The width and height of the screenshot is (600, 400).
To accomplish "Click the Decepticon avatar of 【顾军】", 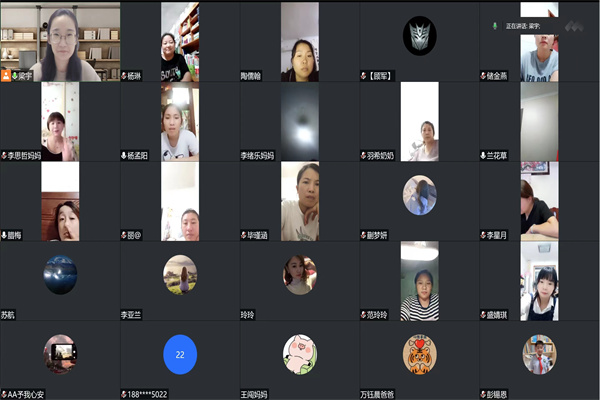I will point(420,36).
